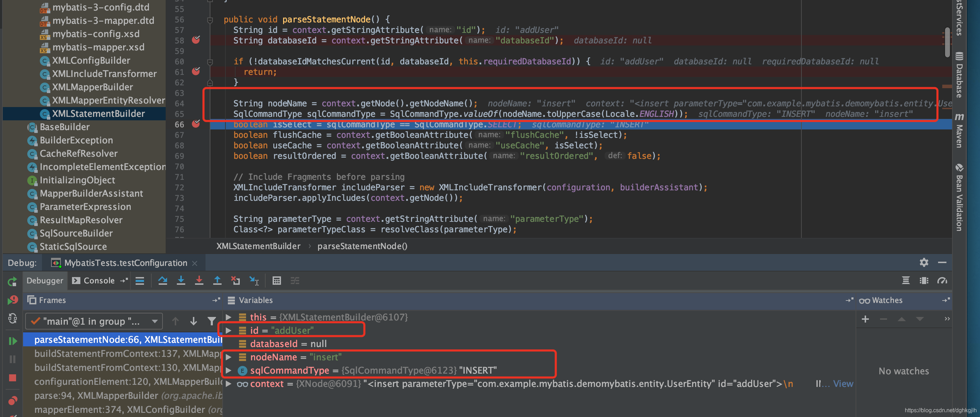Select the Debugger tab

(44, 281)
